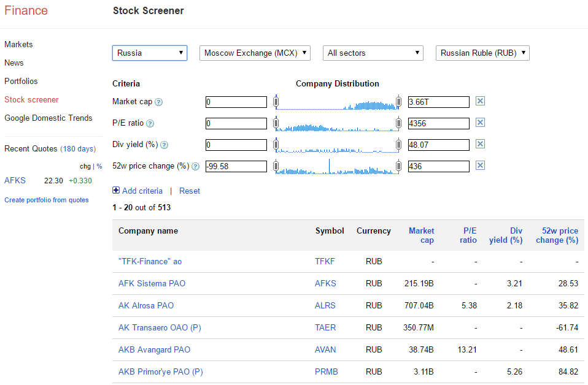
Task: Open AFK Sistema PAO company link
Action: (x=152, y=283)
